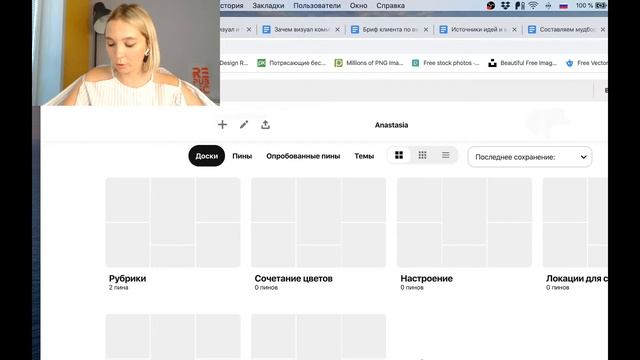640x360 pixels.
Task: Open the "Последнее сохранение" sort dropdown
Action: (x=530, y=157)
